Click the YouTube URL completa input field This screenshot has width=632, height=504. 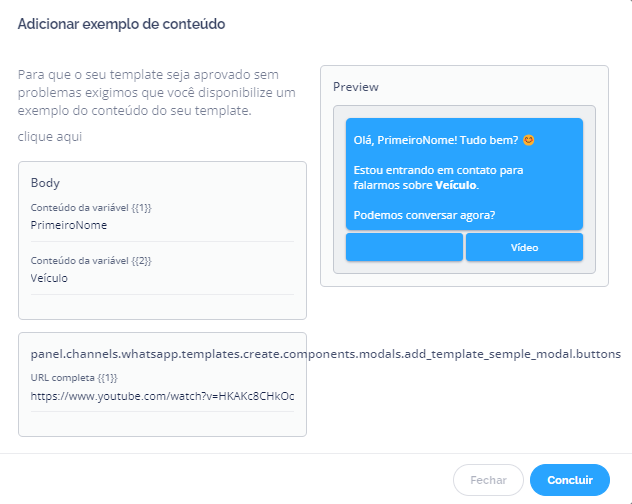(161, 396)
